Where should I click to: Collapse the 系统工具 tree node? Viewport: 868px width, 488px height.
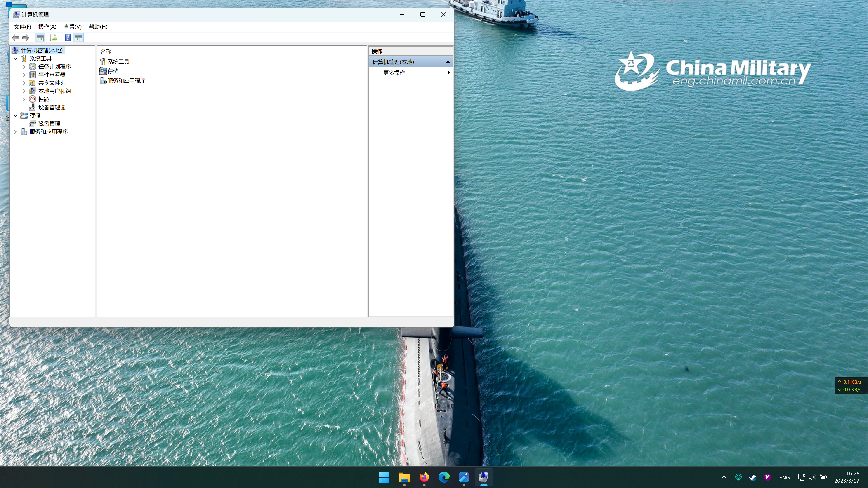point(16,59)
